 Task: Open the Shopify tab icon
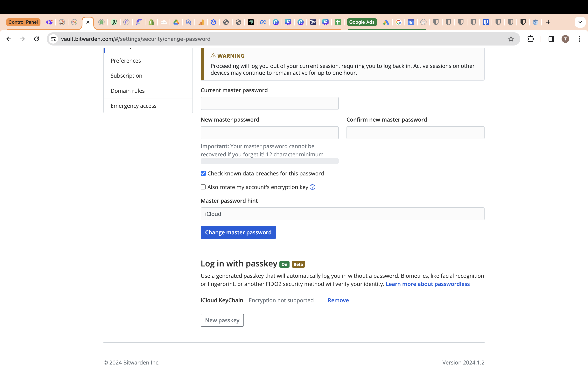coord(151,22)
